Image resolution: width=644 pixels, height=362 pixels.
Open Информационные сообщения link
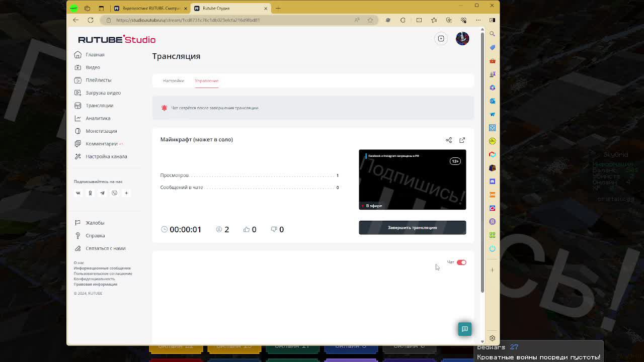(102, 268)
